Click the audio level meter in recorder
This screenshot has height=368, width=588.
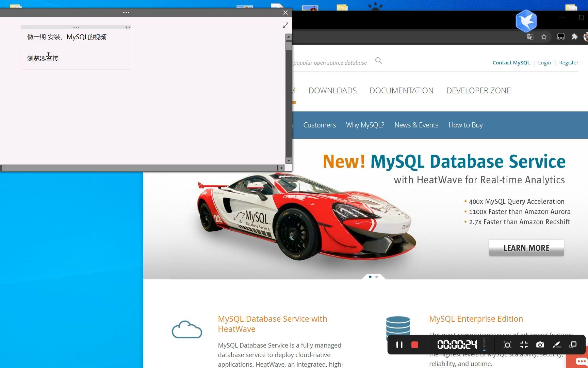485,345
